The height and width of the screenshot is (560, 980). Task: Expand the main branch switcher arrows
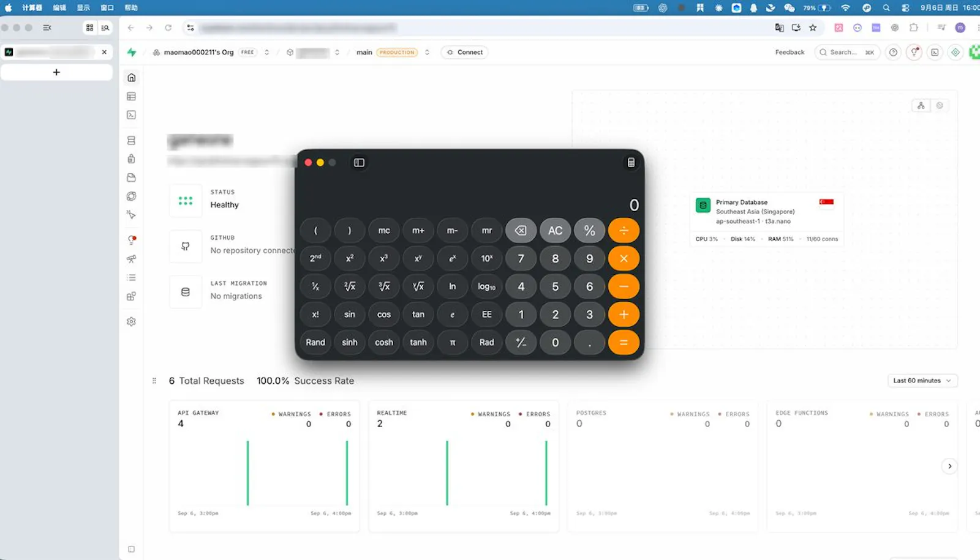click(x=427, y=52)
